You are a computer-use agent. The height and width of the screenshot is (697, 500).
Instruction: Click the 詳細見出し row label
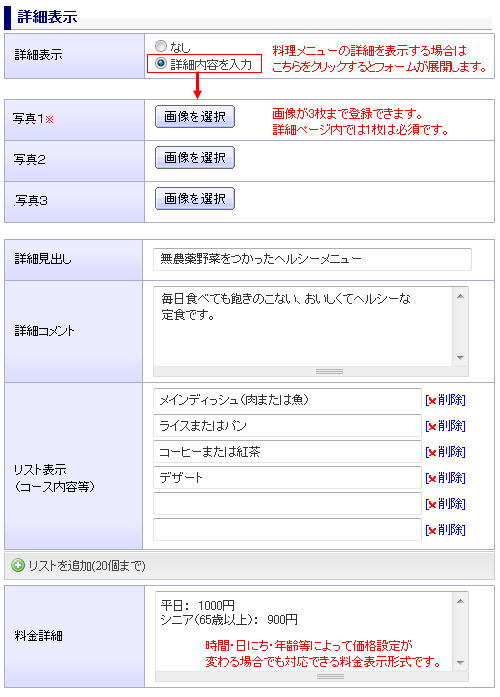pos(43,259)
